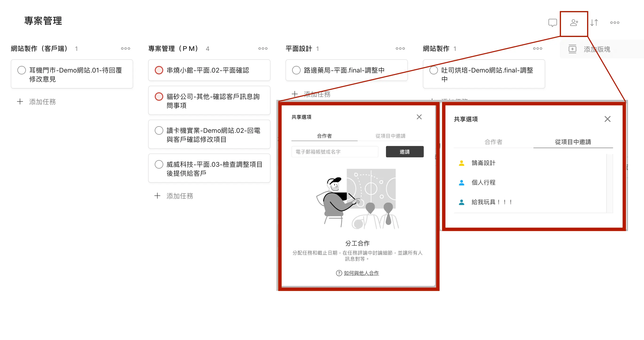The width and height of the screenshot is (644, 340).
Task: Click the scrollbar in the project invite list
Action: pyautogui.click(x=610, y=183)
